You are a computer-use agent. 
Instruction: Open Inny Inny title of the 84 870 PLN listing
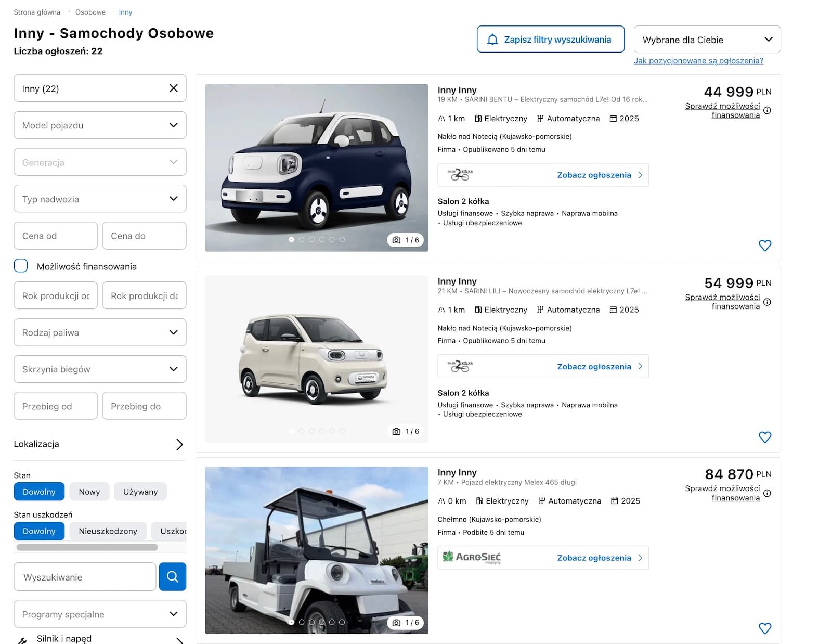tap(457, 472)
